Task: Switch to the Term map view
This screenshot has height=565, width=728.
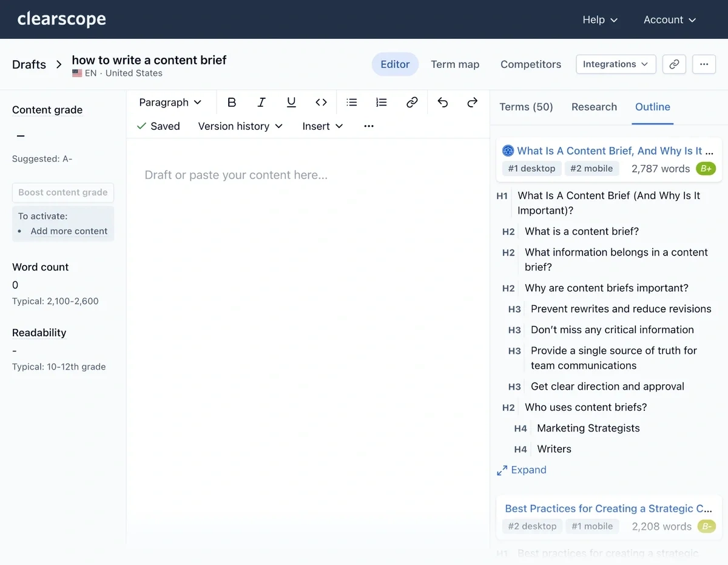Action: [455, 64]
